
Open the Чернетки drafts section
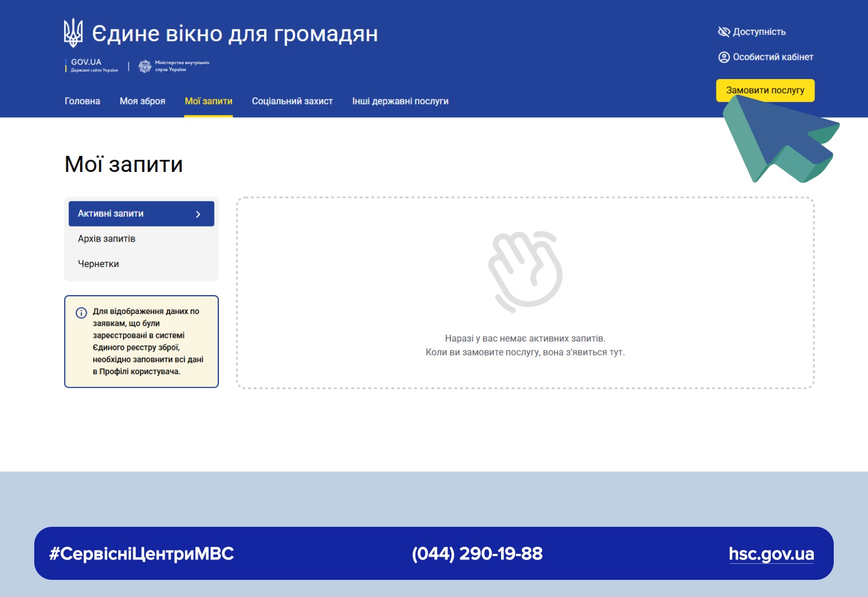pyautogui.click(x=98, y=264)
